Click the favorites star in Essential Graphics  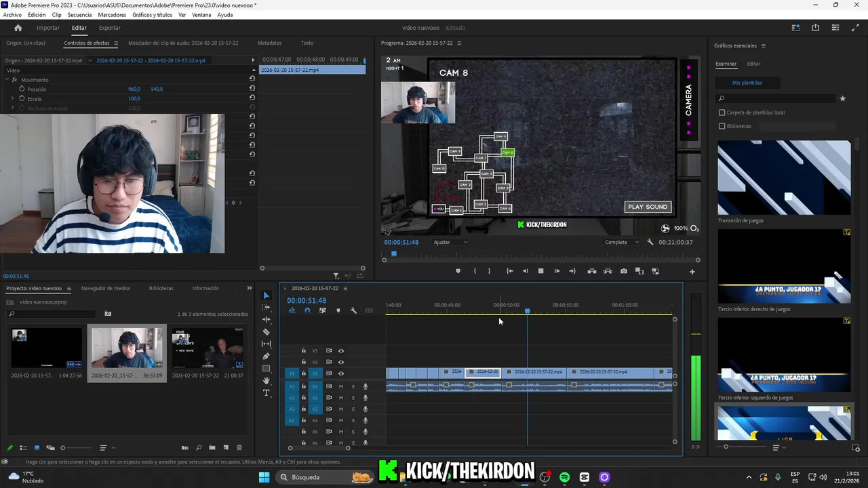click(x=843, y=99)
